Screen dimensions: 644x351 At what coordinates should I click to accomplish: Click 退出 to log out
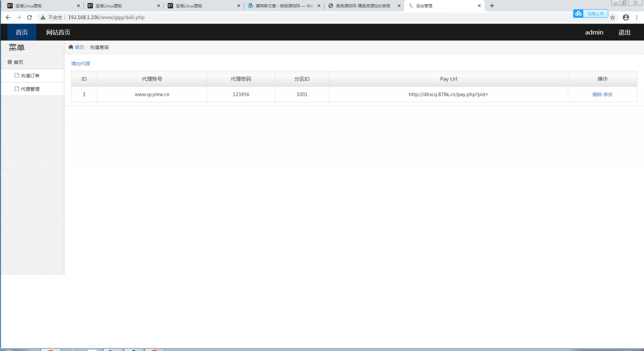pyautogui.click(x=624, y=32)
